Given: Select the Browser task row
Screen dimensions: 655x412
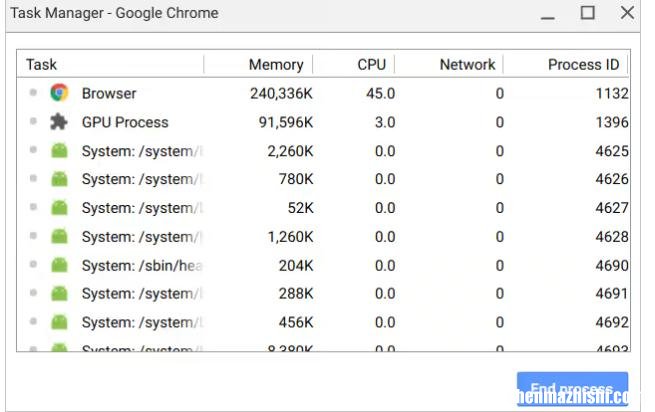Looking at the screenshot, I should coord(323,93).
